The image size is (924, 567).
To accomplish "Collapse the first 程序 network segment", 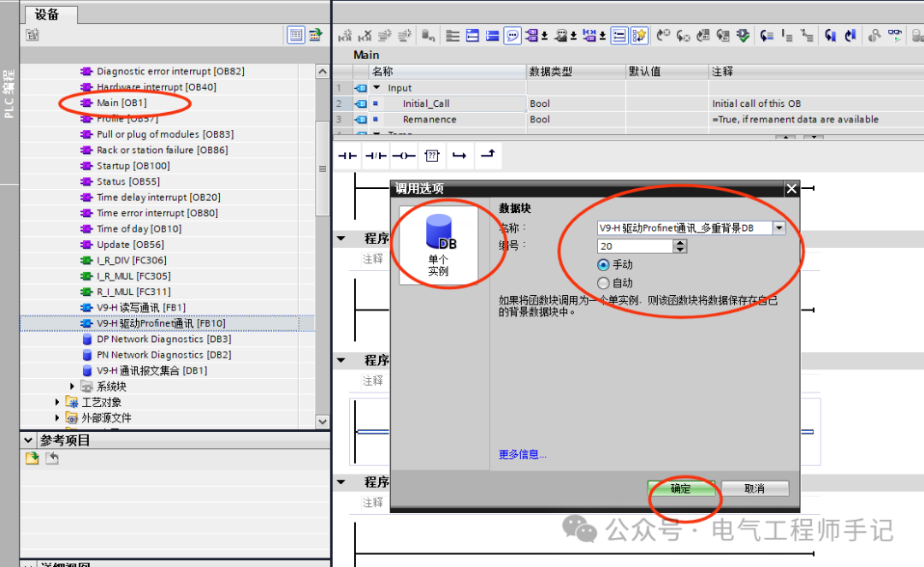I will click(x=341, y=239).
